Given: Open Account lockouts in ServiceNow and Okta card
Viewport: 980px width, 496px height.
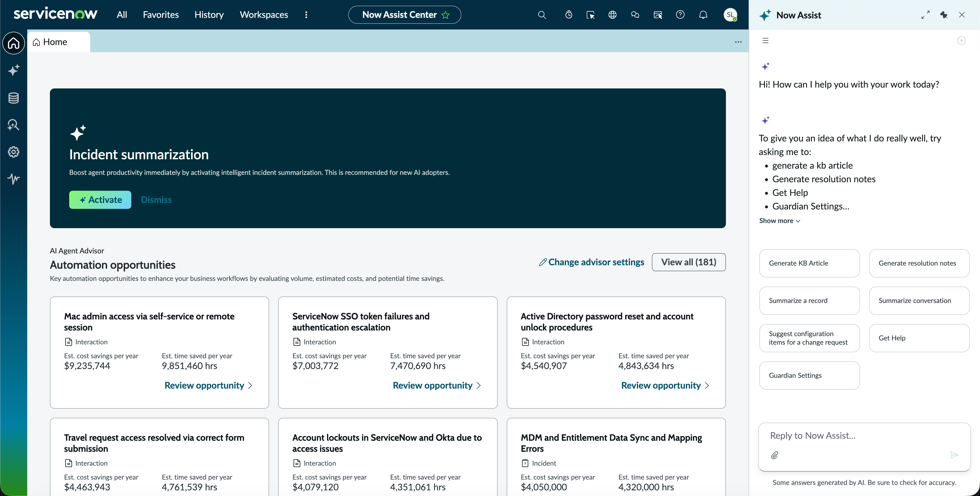Looking at the screenshot, I should pos(387,443).
